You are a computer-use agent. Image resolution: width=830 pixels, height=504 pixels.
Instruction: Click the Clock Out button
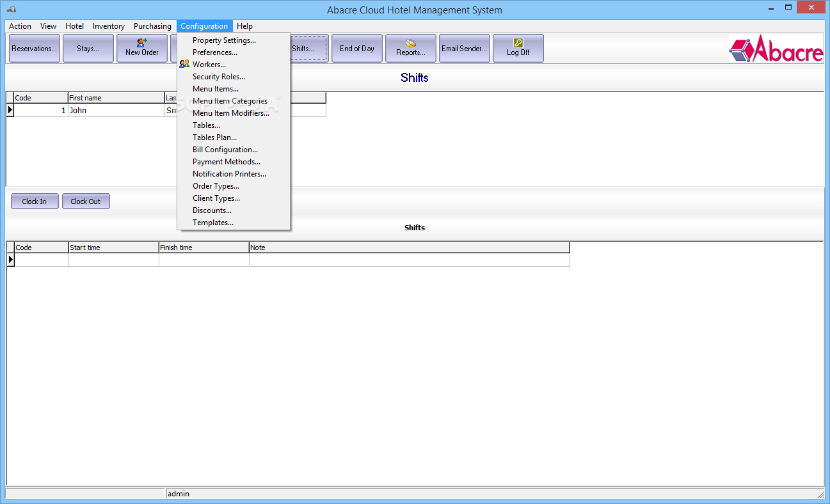86,201
